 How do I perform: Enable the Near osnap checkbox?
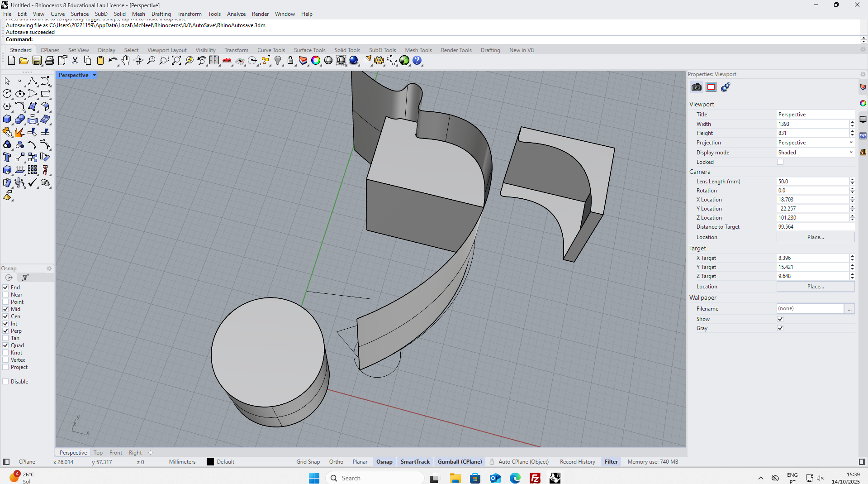pyautogui.click(x=6, y=295)
